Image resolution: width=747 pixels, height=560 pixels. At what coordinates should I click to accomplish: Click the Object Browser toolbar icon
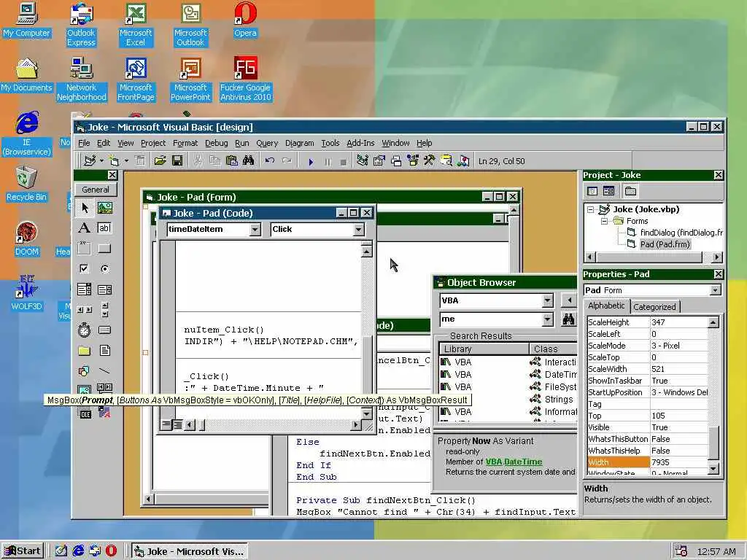pyautogui.click(x=413, y=161)
